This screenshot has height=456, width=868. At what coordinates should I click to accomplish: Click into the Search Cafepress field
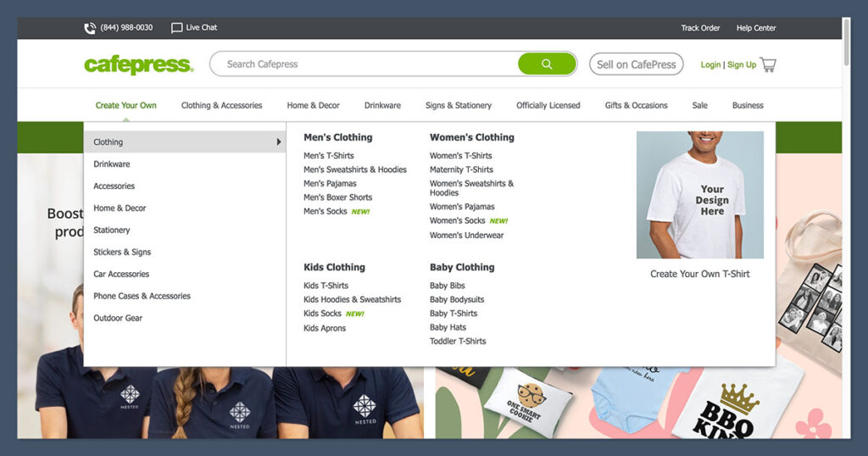pos(364,64)
